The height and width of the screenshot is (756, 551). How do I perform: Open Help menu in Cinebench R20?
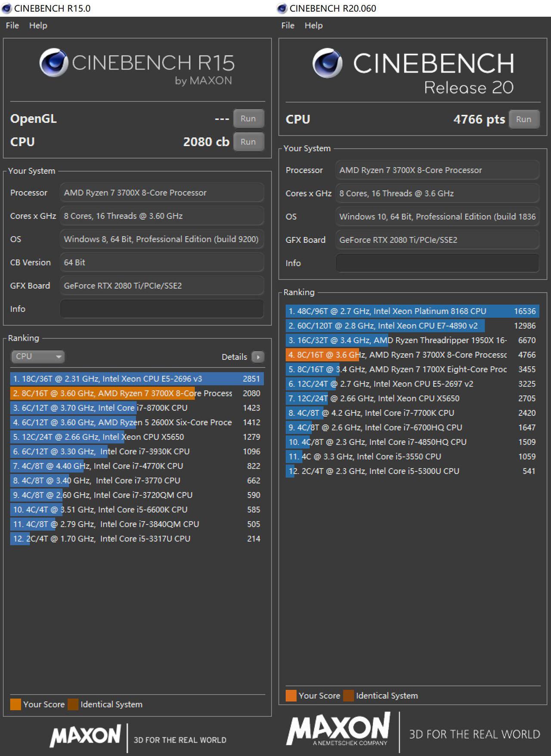[314, 25]
